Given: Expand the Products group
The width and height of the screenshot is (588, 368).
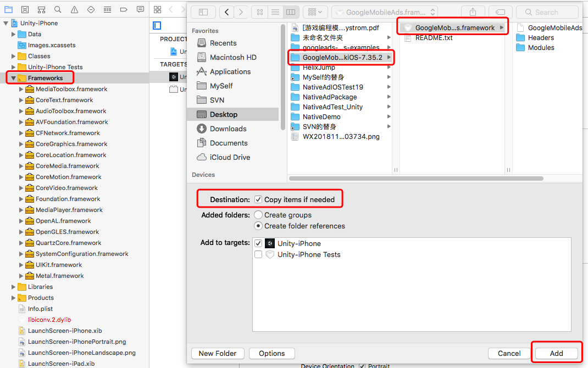Looking at the screenshot, I should click(x=14, y=298).
